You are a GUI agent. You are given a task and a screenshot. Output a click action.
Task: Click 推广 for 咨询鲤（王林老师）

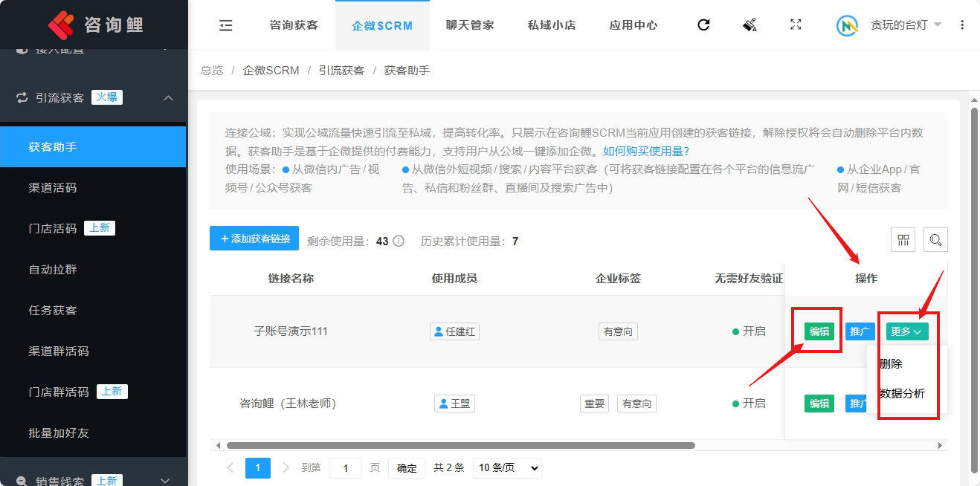[857, 404]
